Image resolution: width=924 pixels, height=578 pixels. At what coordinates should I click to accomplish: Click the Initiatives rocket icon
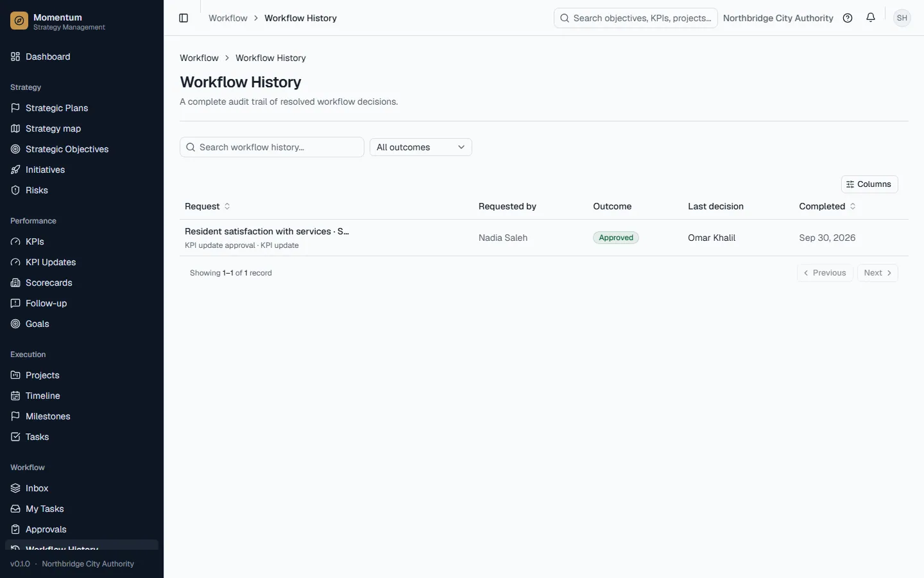[15, 170]
